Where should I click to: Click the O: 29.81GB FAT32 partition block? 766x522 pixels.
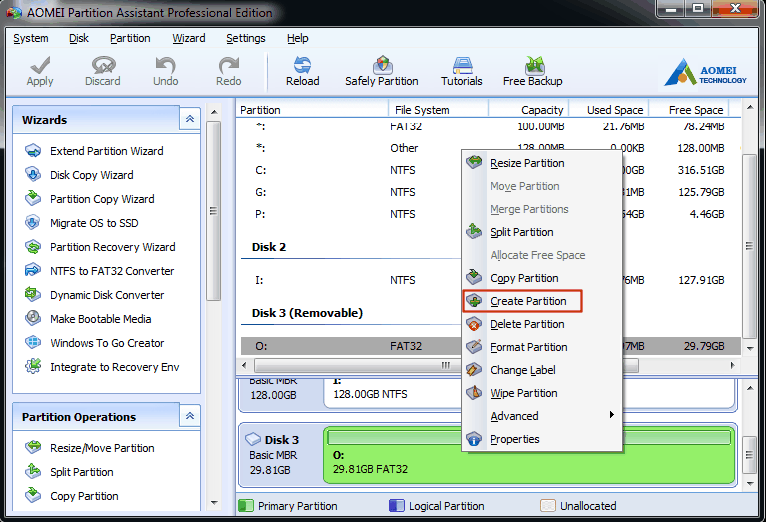pos(529,455)
